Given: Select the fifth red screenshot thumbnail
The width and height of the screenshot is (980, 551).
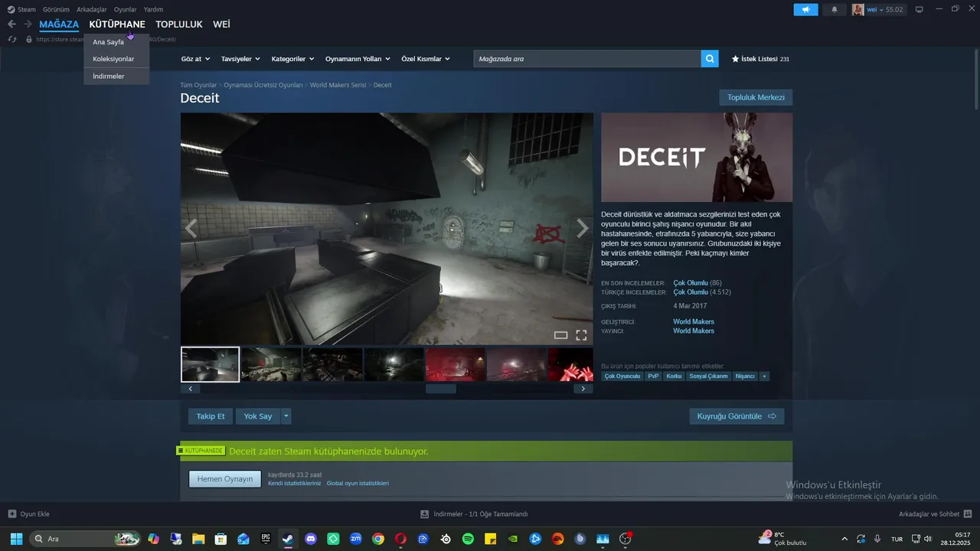Looking at the screenshot, I should tap(456, 364).
